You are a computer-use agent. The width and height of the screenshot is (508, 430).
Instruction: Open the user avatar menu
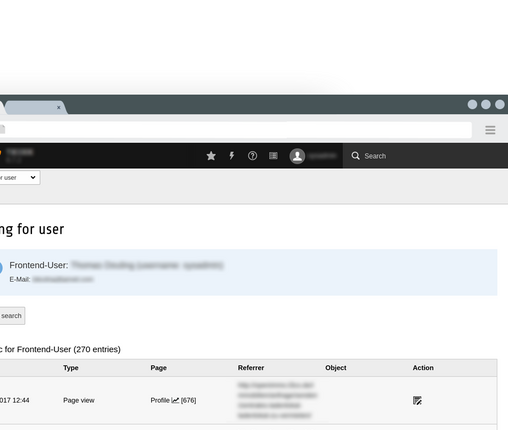pyautogui.click(x=297, y=156)
